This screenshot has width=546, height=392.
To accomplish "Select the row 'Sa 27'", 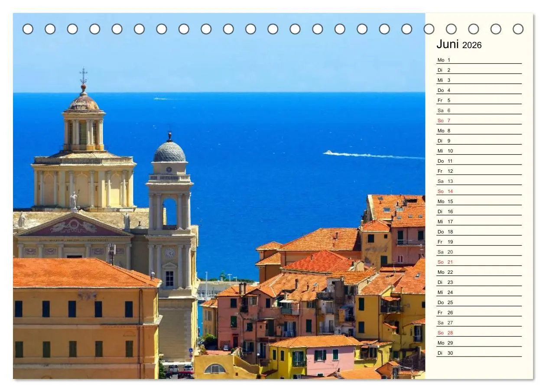I will [x=479, y=323].
